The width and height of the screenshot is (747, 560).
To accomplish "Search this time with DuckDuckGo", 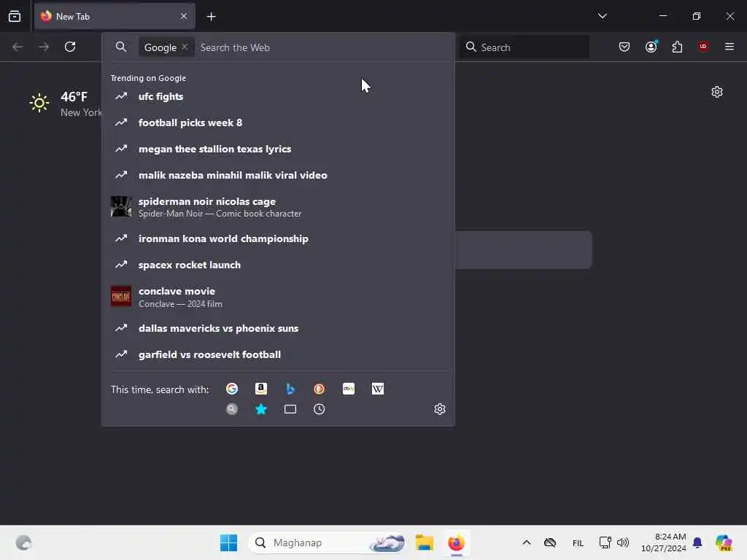I will tap(320, 389).
